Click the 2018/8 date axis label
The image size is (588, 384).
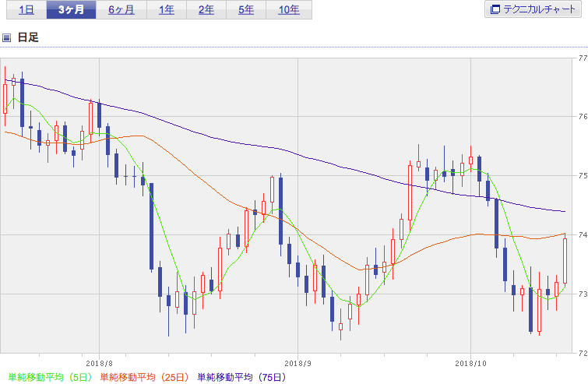100,364
